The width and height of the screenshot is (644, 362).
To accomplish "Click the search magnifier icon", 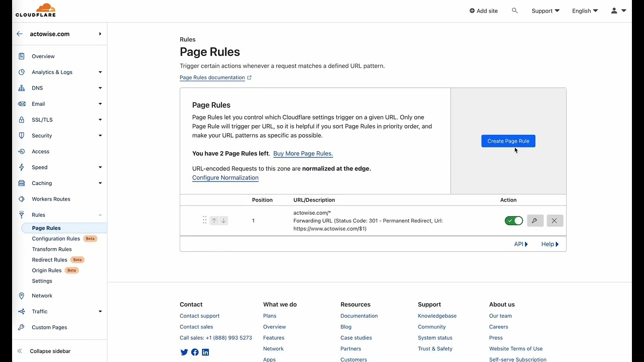I will tap(515, 11).
